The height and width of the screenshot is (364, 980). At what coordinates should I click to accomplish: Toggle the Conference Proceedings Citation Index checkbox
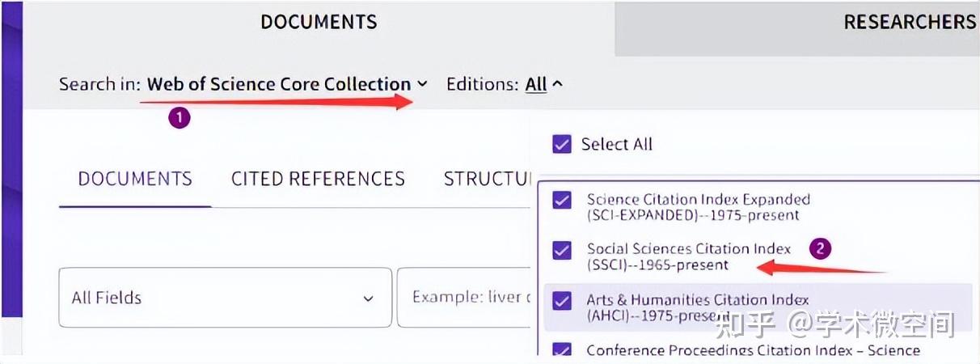561,350
